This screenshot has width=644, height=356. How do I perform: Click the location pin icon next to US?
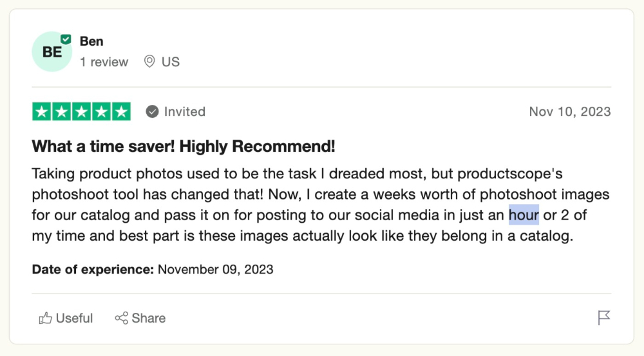[149, 62]
